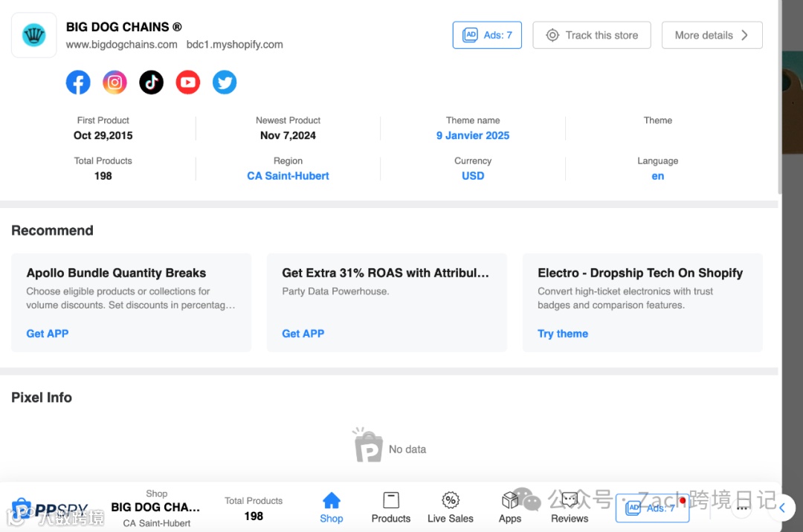
Task: Click the Ads: 7 button in bottom bar
Action: [652, 508]
